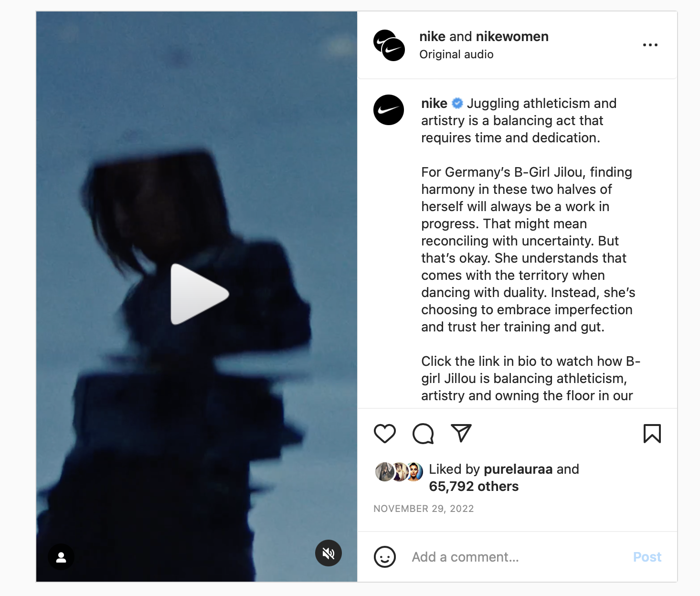This screenshot has height=596, width=700.
Task: Open the nikewomen profile link
Action: point(512,36)
